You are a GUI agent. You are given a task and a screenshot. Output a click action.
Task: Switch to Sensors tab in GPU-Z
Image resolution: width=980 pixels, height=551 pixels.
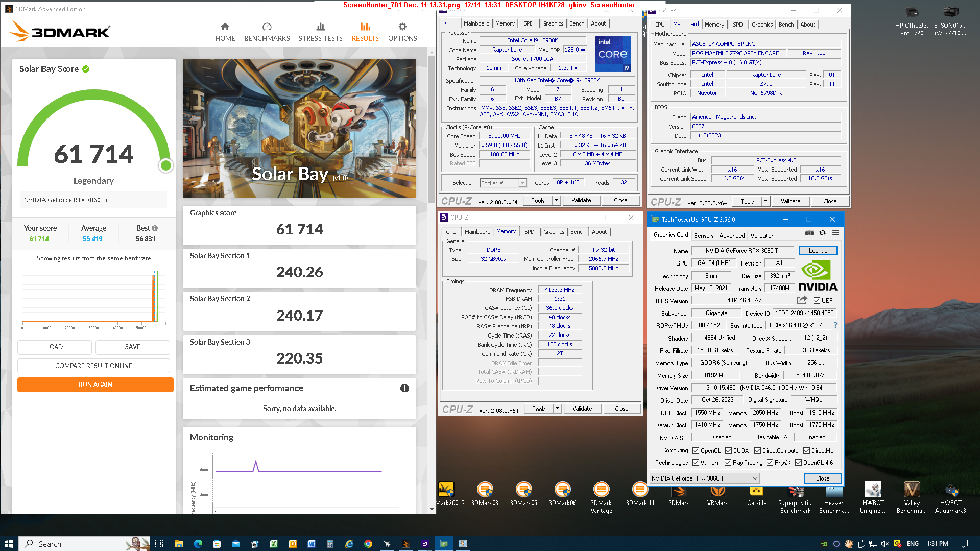(703, 236)
